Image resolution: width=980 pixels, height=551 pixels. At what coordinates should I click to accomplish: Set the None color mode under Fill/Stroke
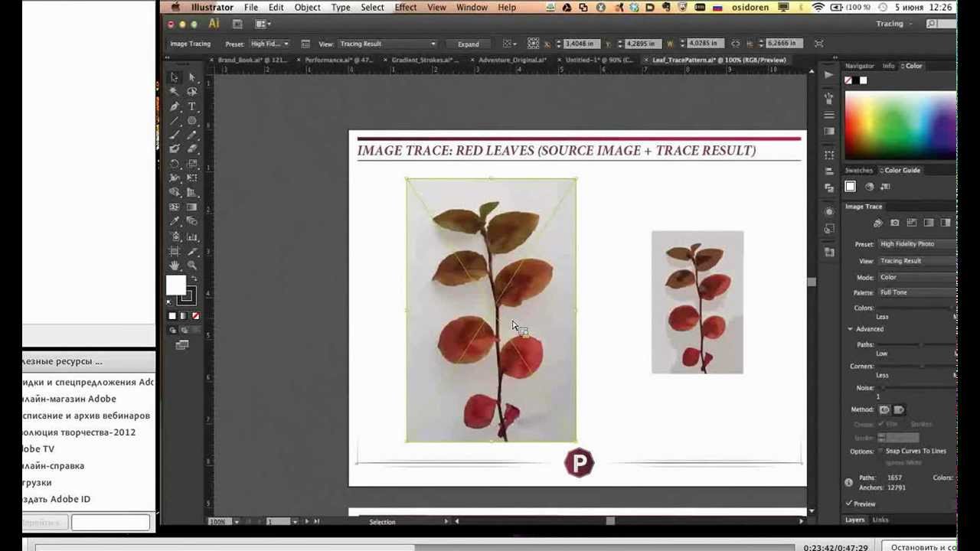click(x=196, y=316)
